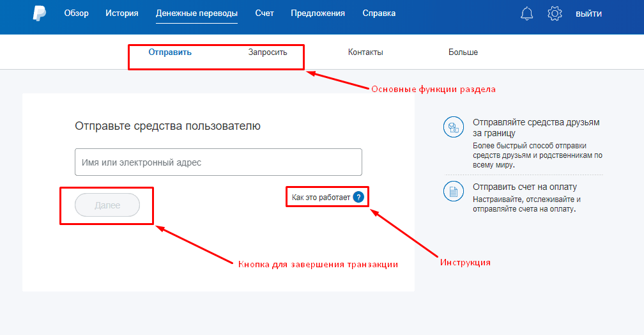
Task: Click the invoice document icon
Action: (454, 192)
